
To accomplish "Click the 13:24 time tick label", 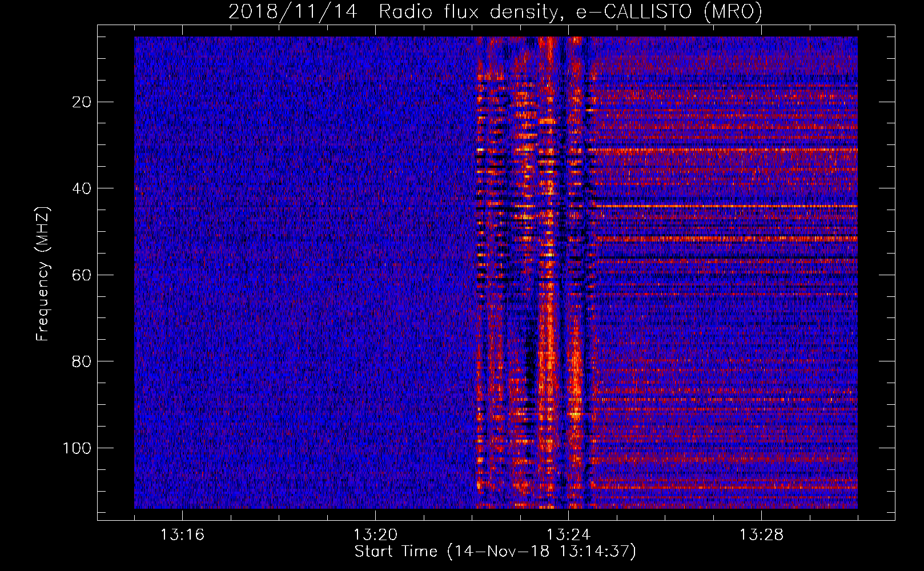I will point(568,535).
